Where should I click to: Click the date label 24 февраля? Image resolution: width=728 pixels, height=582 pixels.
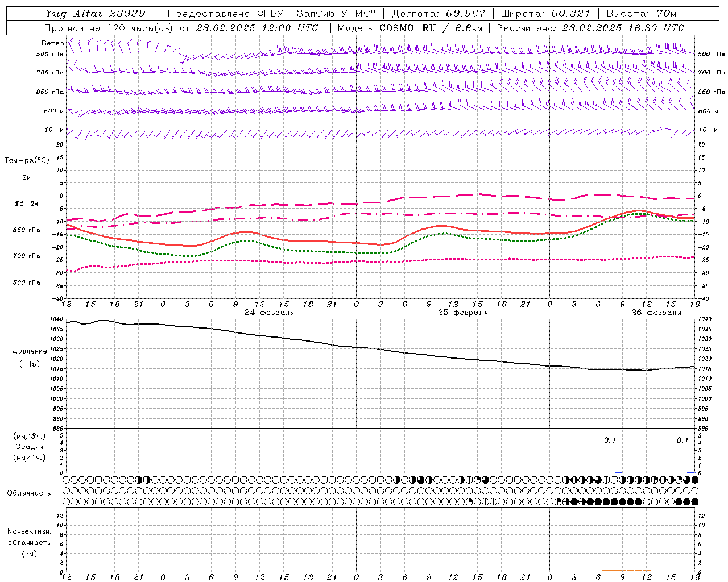coord(270,313)
